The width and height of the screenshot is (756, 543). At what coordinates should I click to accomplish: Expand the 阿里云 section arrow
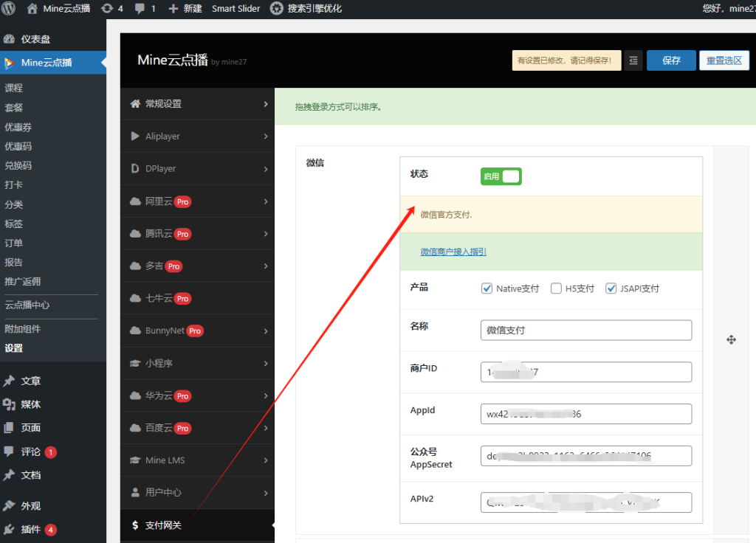pos(266,201)
